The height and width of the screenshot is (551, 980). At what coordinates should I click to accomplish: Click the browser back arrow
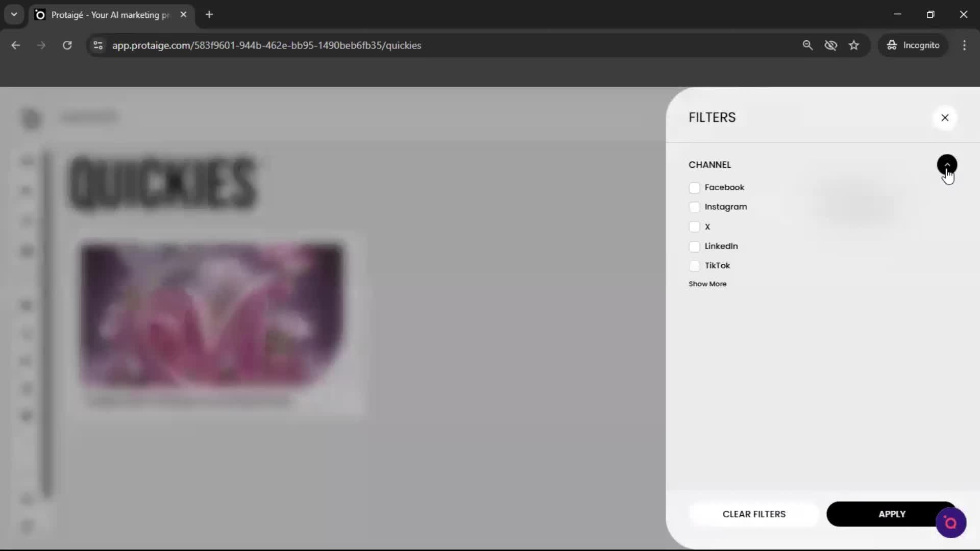pos(16,45)
